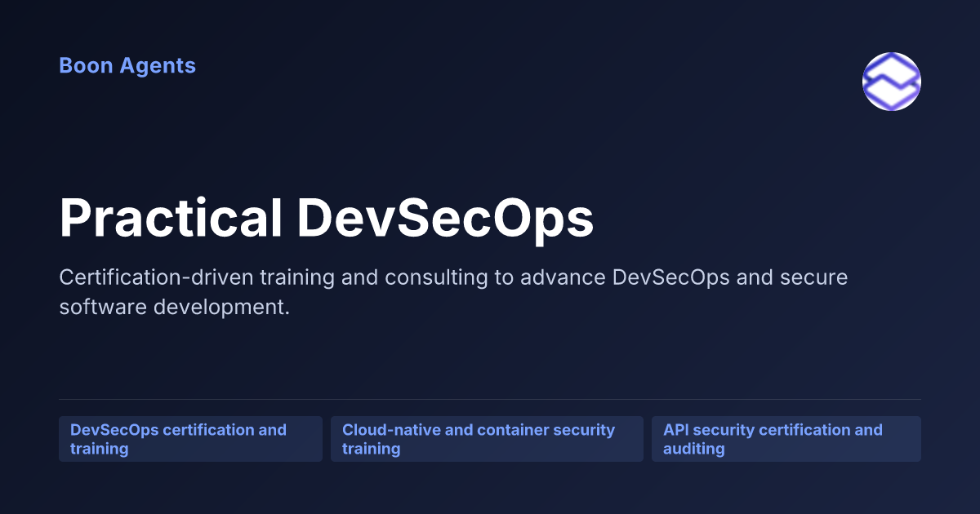Click the description text about certification-driven training
This screenshot has width=980, height=514.
click(x=453, y=293)
